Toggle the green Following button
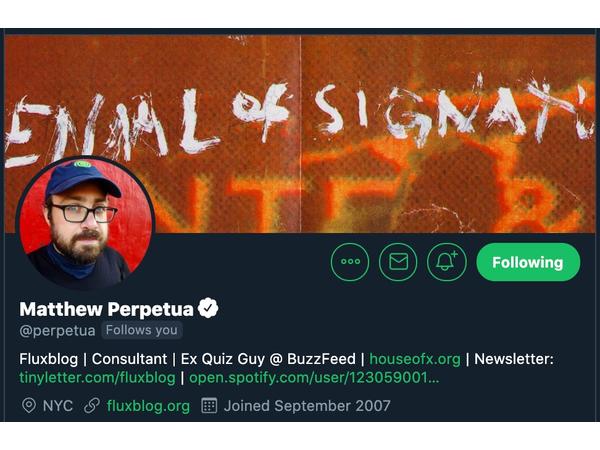This screenshot has height=450, width=600. click(x=528, y=262)
